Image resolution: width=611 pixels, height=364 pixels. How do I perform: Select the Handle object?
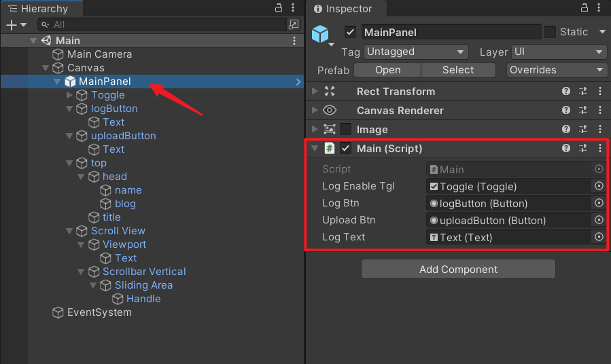coord(143,299)
